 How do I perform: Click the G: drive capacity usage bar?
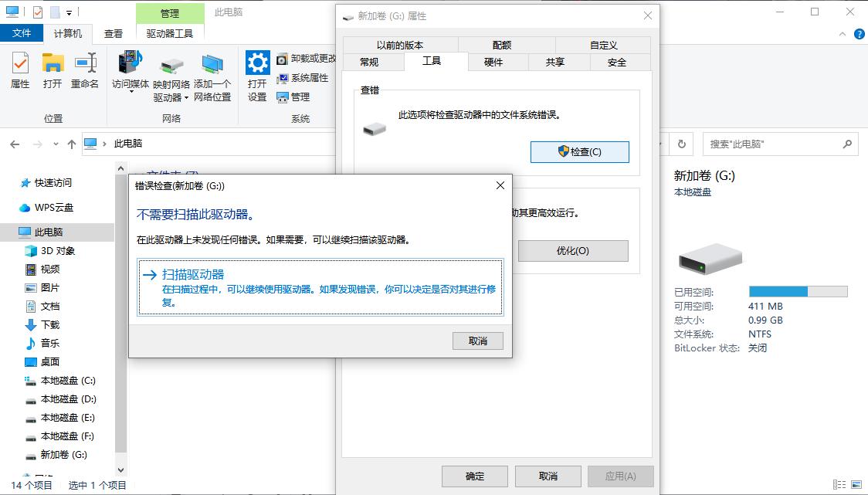(798, 291)
